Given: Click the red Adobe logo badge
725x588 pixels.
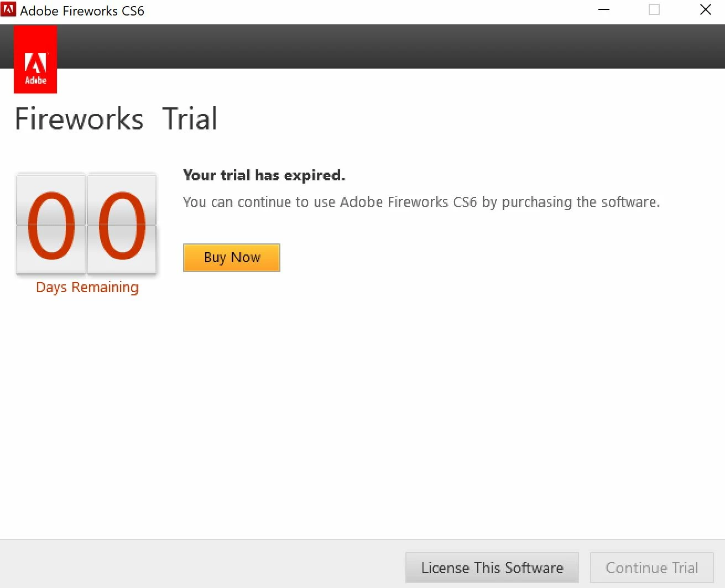Looking at the screenshot, I should click(x=35, y=59).
